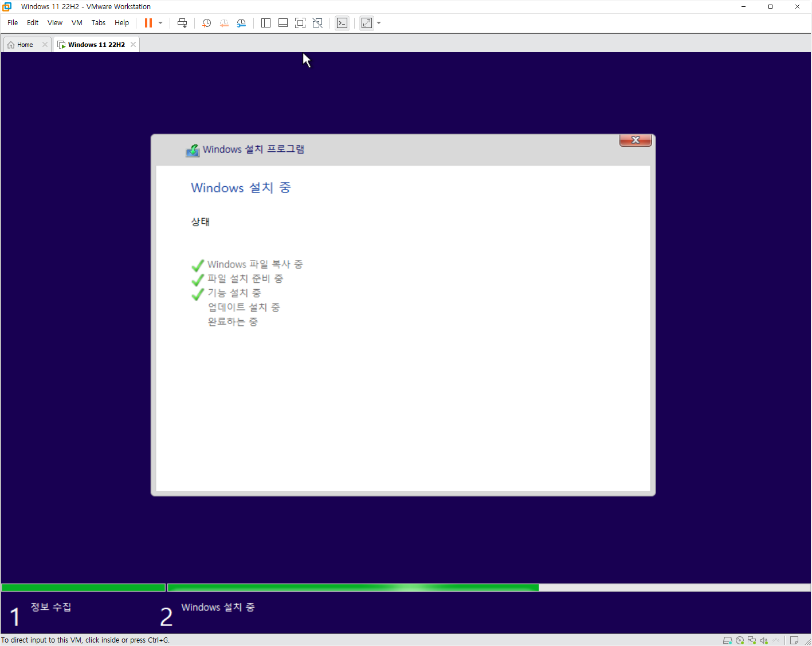Click the 'To direct input to this VM' status text

click(85, 640)
